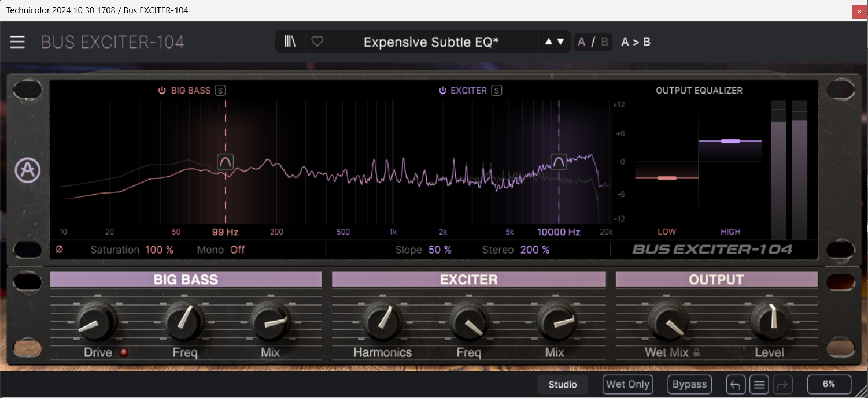The height and width of the screenshot is (398, 868).
Task: Adjust the HIGH output equalizer handle
Action: pos(730,141)
